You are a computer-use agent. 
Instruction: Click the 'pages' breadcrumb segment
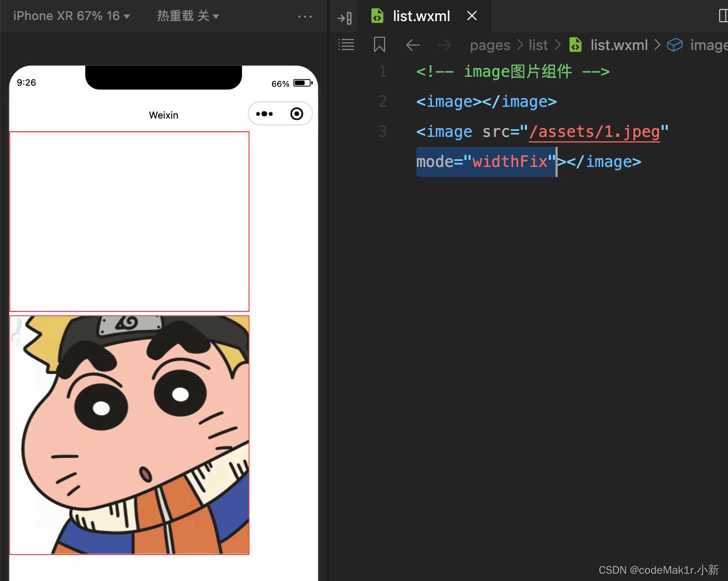pyautogui.click(x=490, y=45)
